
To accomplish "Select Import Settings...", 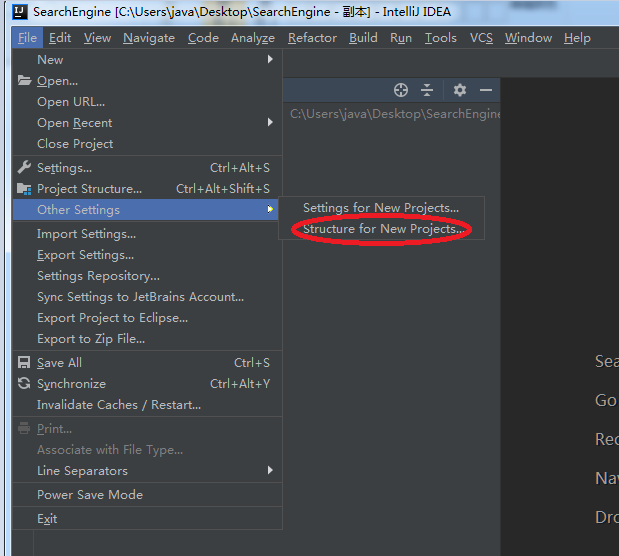I will (x=147, y=234).
